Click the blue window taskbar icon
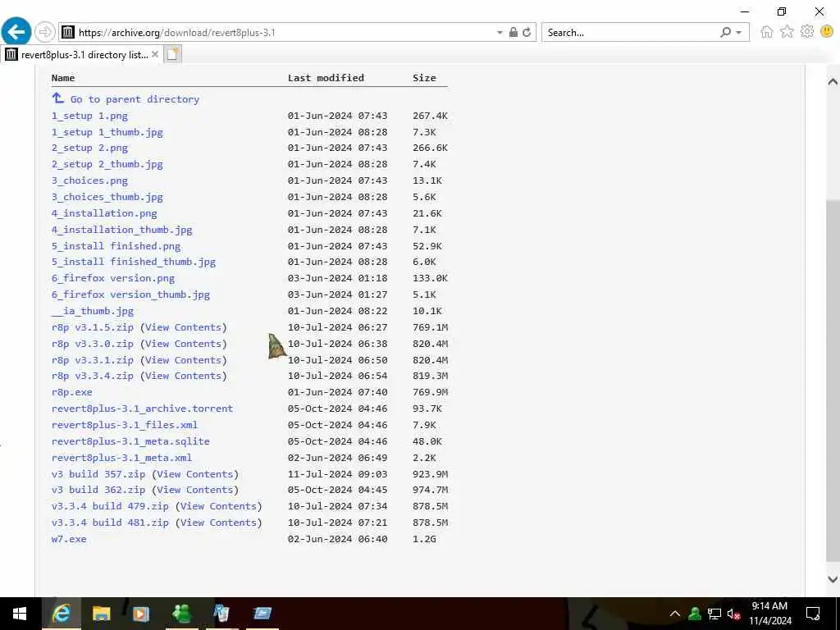 pos(262,614)
